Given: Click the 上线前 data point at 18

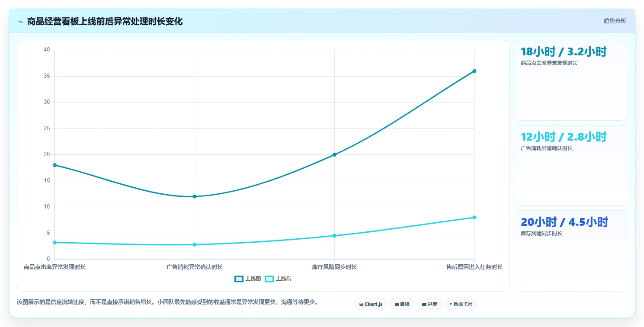Looking at the screenshot, I should [55, 165].
